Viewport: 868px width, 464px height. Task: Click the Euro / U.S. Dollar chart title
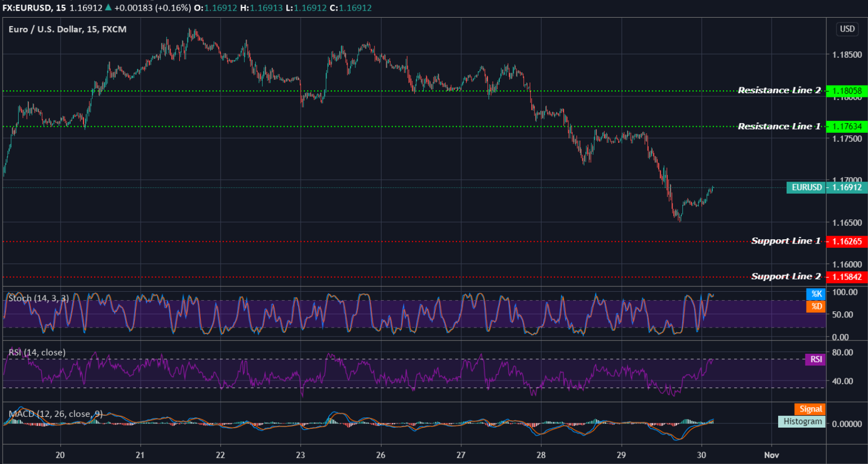[x=67, y=29]
